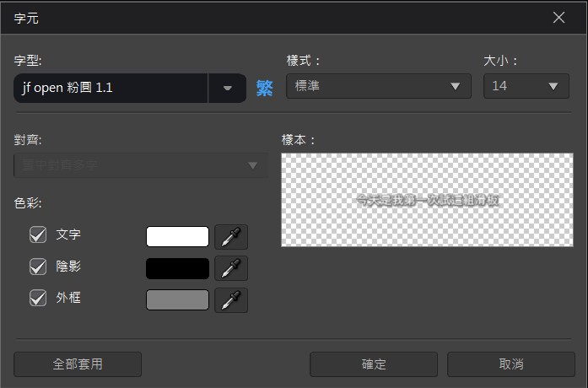Viewport: 588px width, 388px height.
Task: Click the 對齊: label
Action: coord(28,140)
